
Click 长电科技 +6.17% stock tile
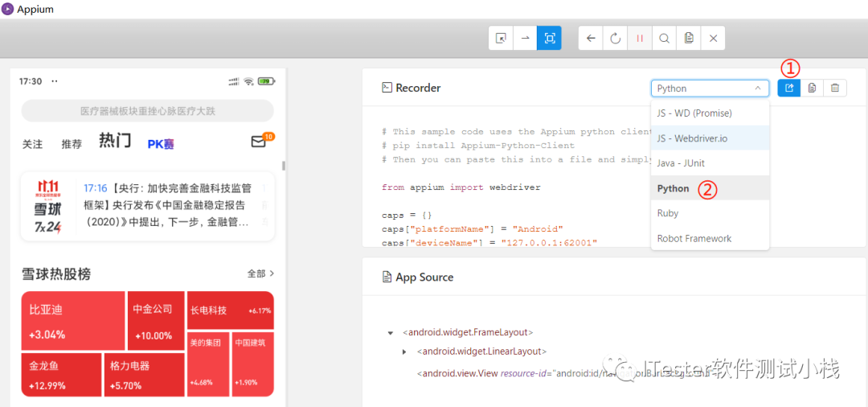pos(231,310)
